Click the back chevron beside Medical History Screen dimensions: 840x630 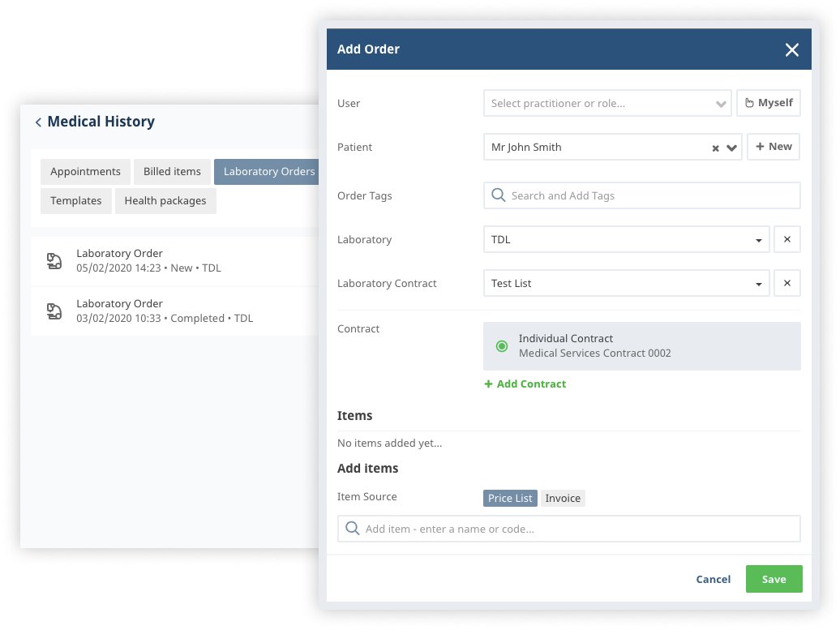pyautogui.click(x=38, y=122)
